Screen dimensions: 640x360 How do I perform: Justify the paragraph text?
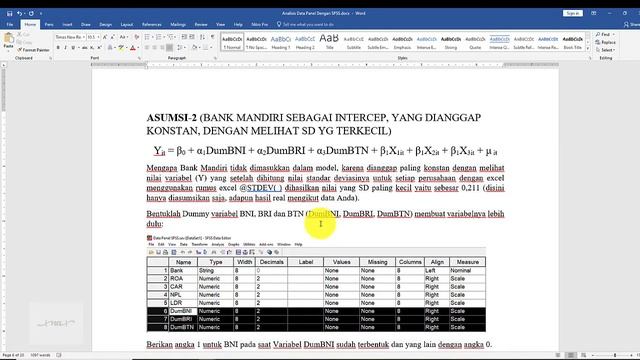click(x=169, y=48)
